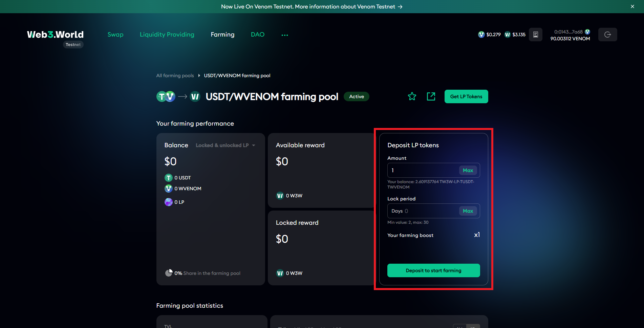
Task: Click Deposit to start farming
Action: click(433, 270)
